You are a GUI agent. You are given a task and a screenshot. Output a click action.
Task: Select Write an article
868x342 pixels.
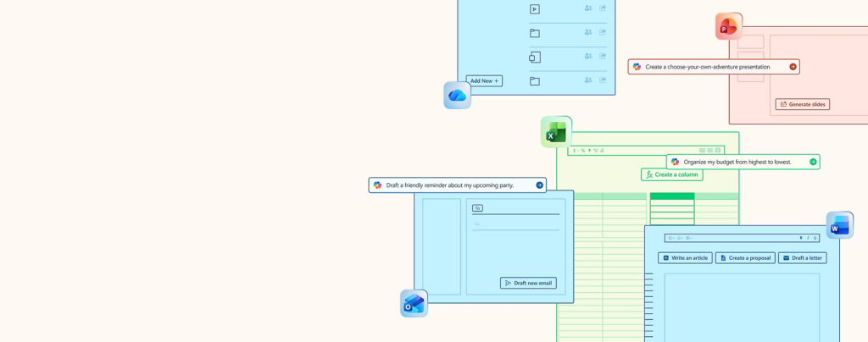685,258
